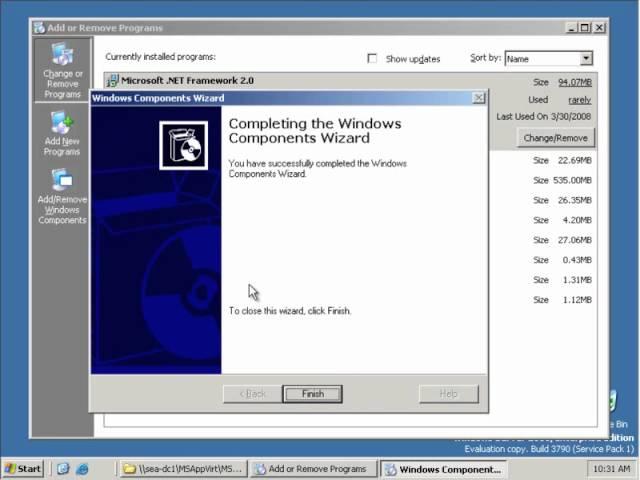Click 'Completing the Windows Components Wizard' heading

pyautogui.click(x=315, y=131)
